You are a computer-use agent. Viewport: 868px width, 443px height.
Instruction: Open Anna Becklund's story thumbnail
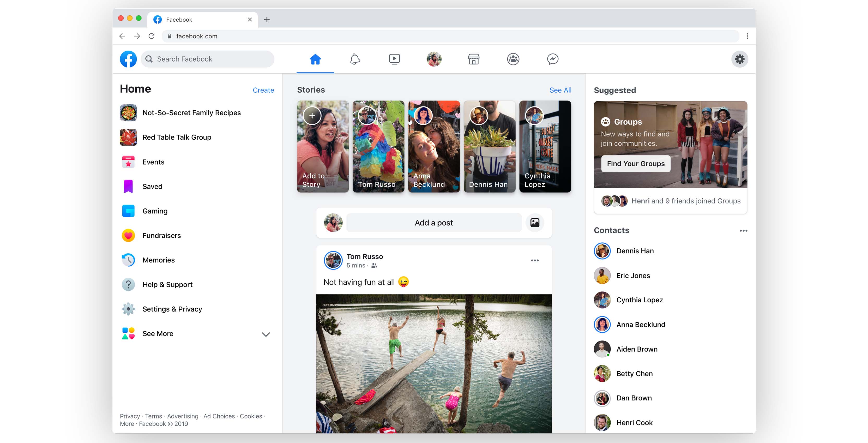(x=434, y=147)
